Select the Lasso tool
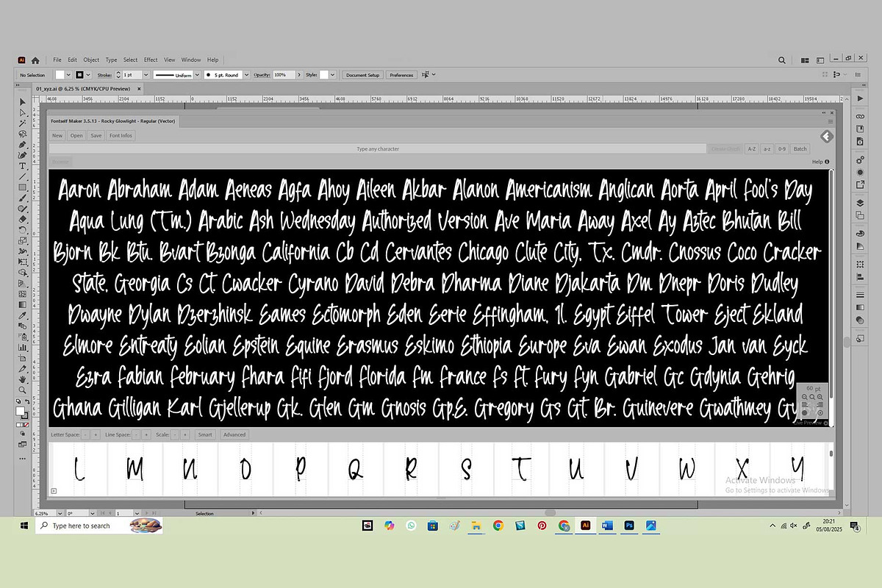Screen dimensions: 882x588 tap(22, 134)
